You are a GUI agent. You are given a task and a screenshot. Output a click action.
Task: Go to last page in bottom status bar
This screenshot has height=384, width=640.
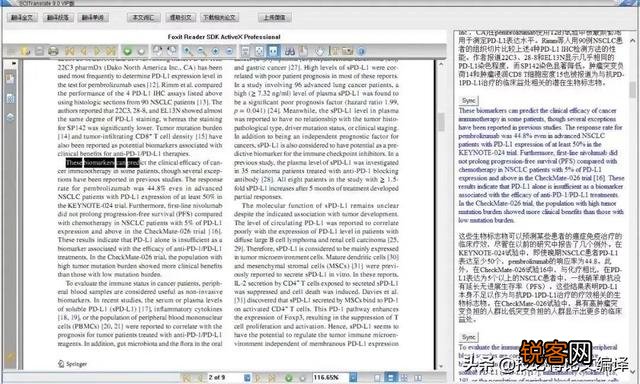pyautogui.click(x=271, y=377)
